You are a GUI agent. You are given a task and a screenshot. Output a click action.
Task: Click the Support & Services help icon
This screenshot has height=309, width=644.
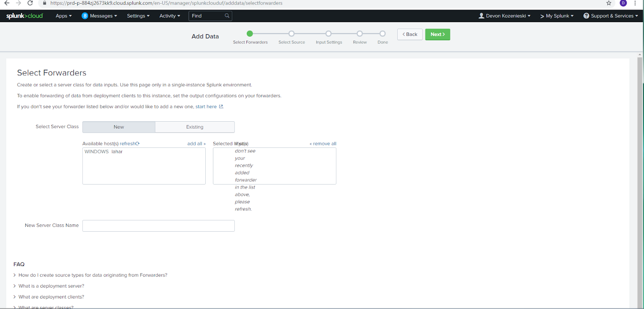pyautogui.click(x=586, y=16)
